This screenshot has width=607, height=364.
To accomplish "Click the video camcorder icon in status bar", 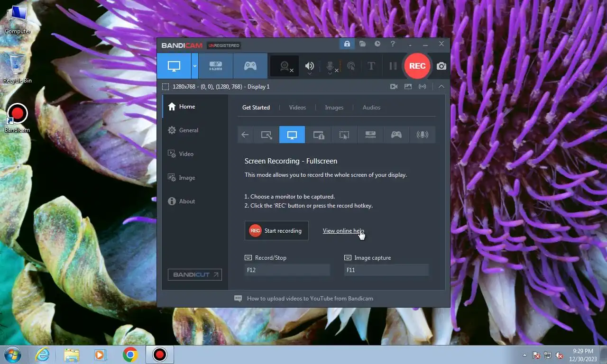I will (394, 87).
